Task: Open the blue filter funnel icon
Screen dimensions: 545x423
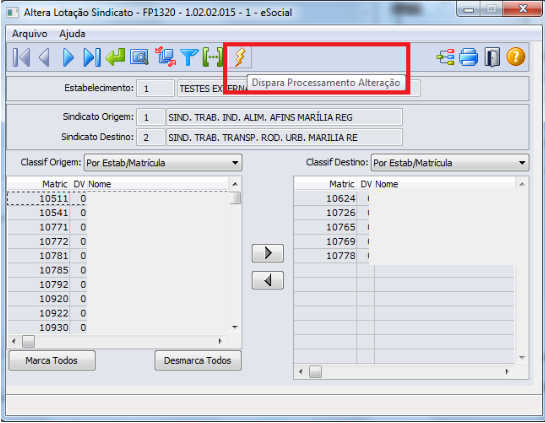Action: point(189,57)
